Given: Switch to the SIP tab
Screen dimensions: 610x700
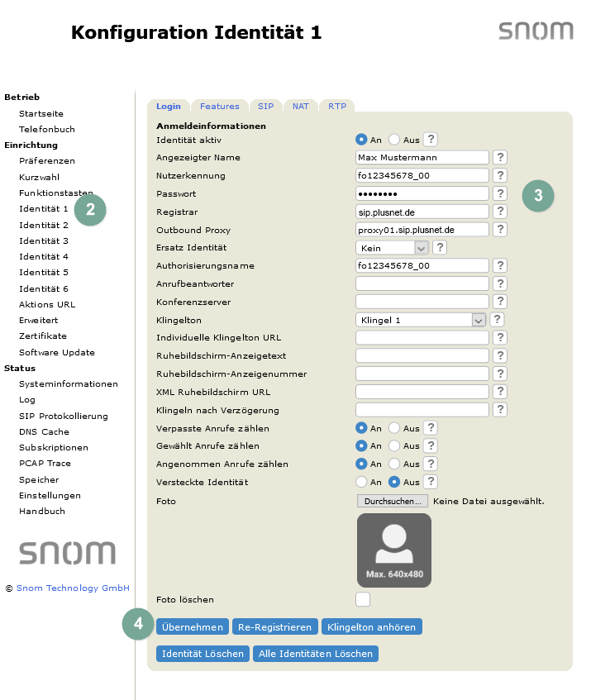Looking at the screenshot, I should click(265, 107).
